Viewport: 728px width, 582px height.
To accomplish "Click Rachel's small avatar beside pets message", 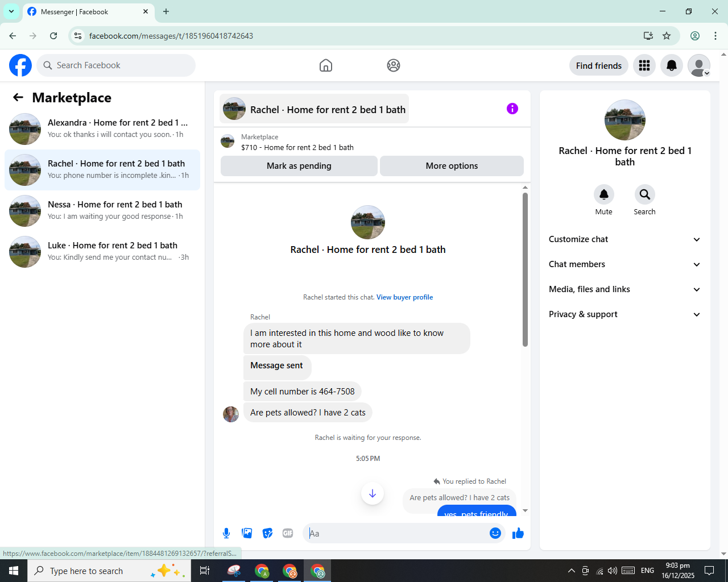I will (x=231, y=414).
